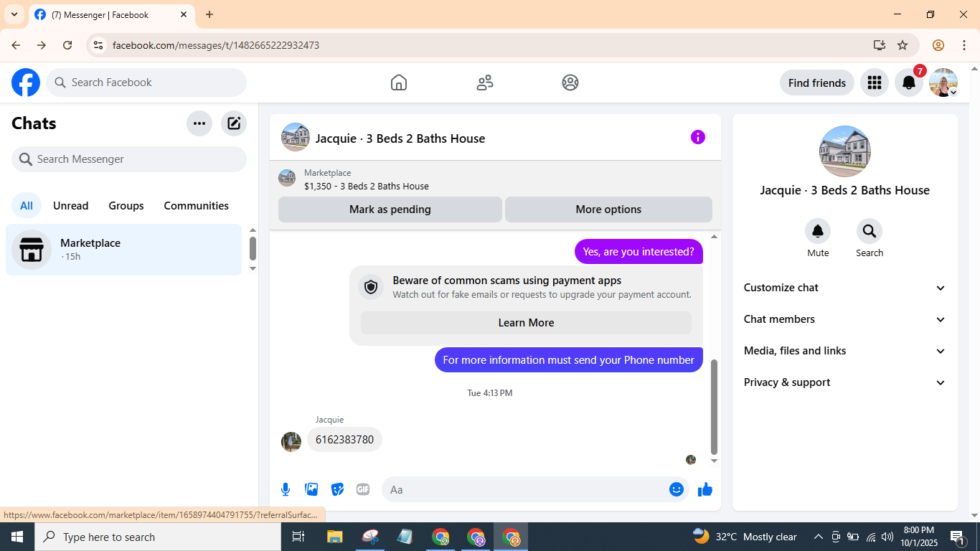Open the Marketplace chat thread
This screenshot has width=980, height=551.
click(124, 250)
